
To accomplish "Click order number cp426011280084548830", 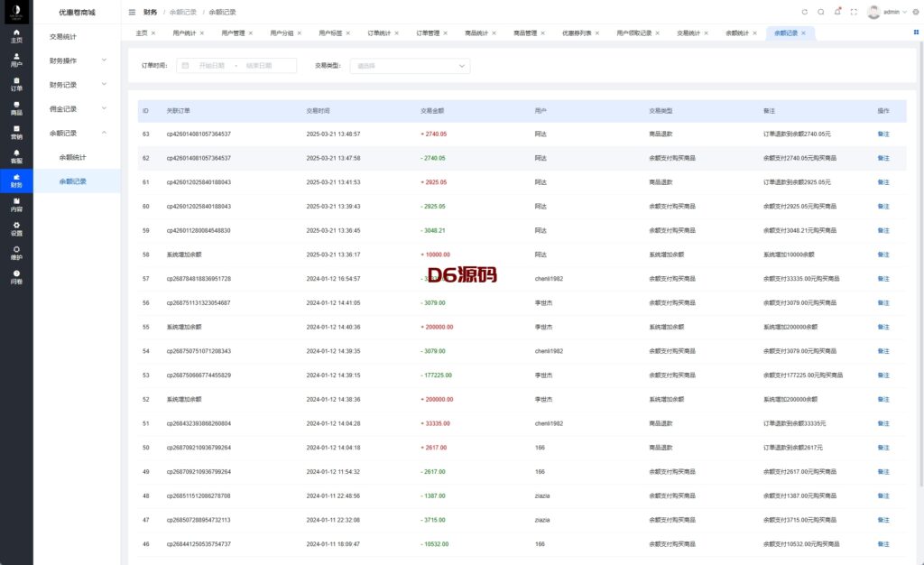I will tap(199, 230).
